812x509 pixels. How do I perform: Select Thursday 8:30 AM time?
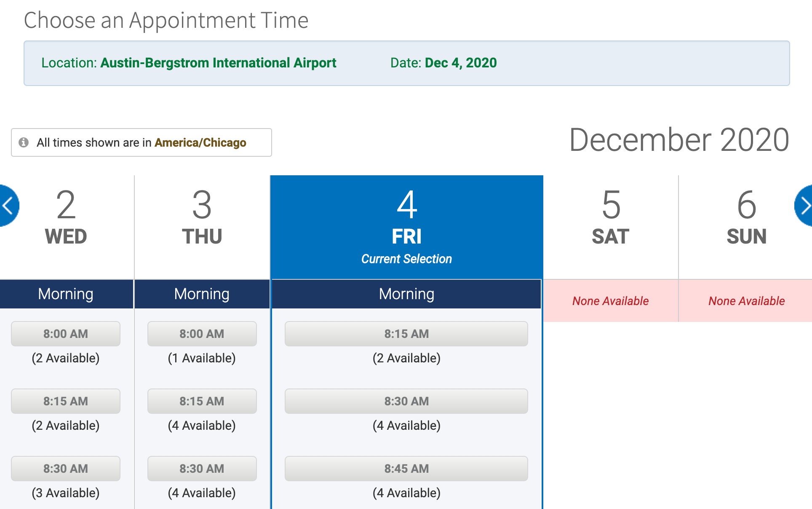click(202, 469)
